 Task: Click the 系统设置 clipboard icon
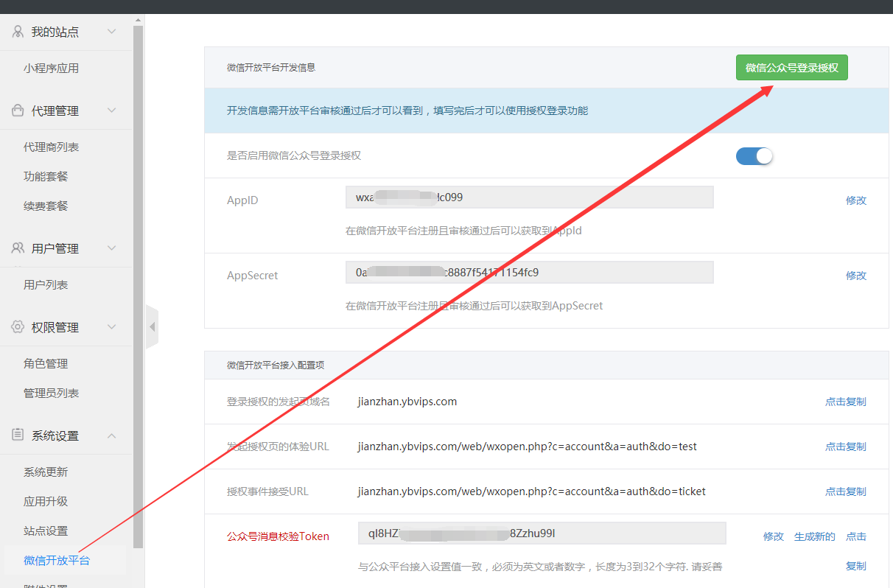point(18,435)
